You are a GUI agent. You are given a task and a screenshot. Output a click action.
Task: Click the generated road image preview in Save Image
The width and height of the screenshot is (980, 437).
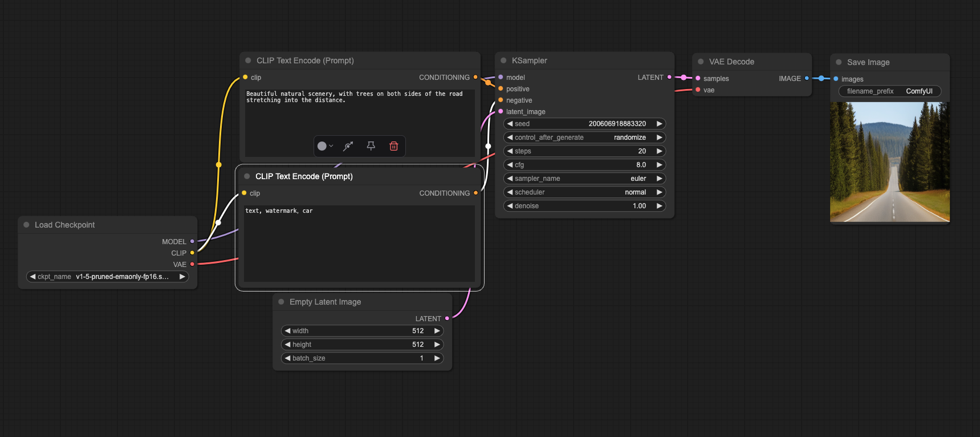(890, 162)
